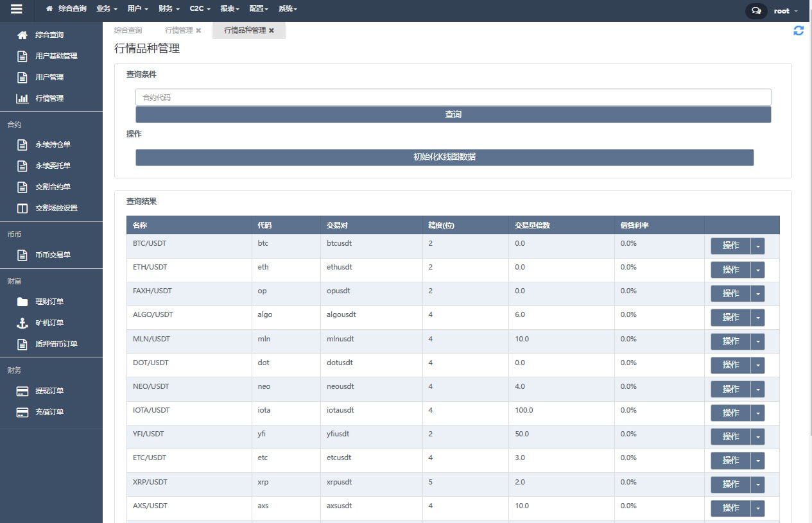Click the 行情管理 chart icon in sidebar

[x=22, y=98]
